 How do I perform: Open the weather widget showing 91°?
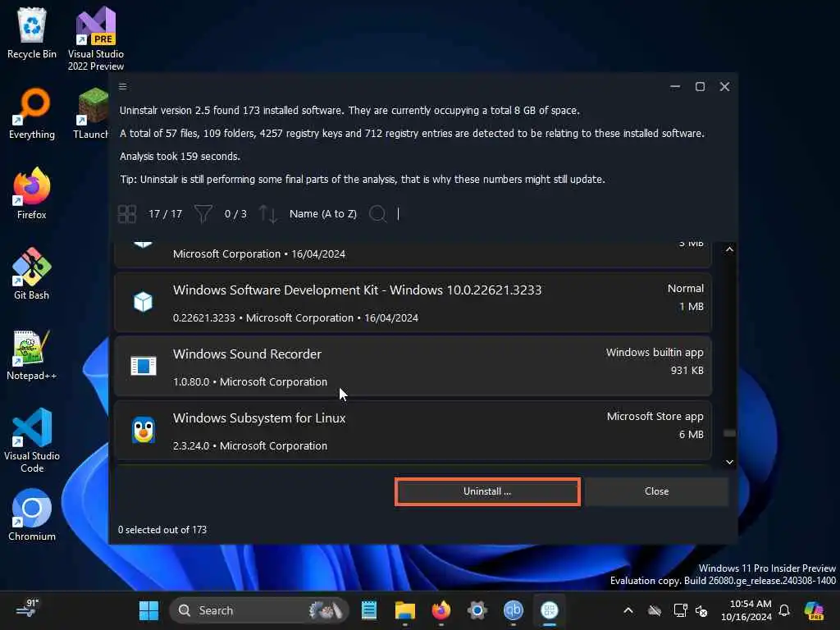tap(27, 609)
